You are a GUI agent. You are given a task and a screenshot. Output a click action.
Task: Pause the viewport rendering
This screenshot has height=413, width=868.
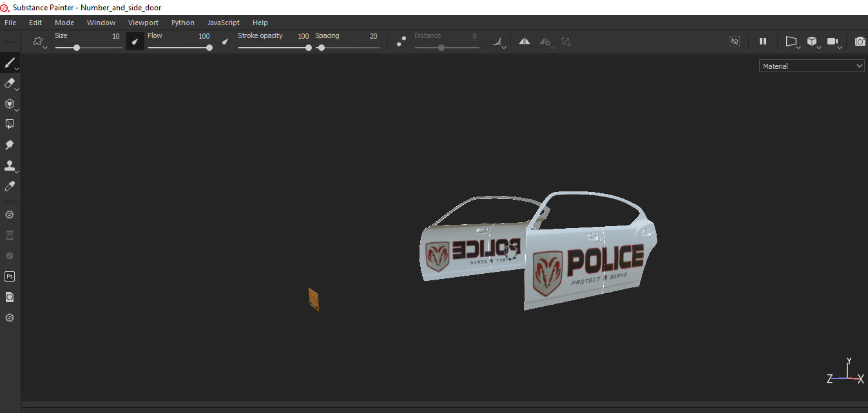pyautogui.click(x=763, y=41)
